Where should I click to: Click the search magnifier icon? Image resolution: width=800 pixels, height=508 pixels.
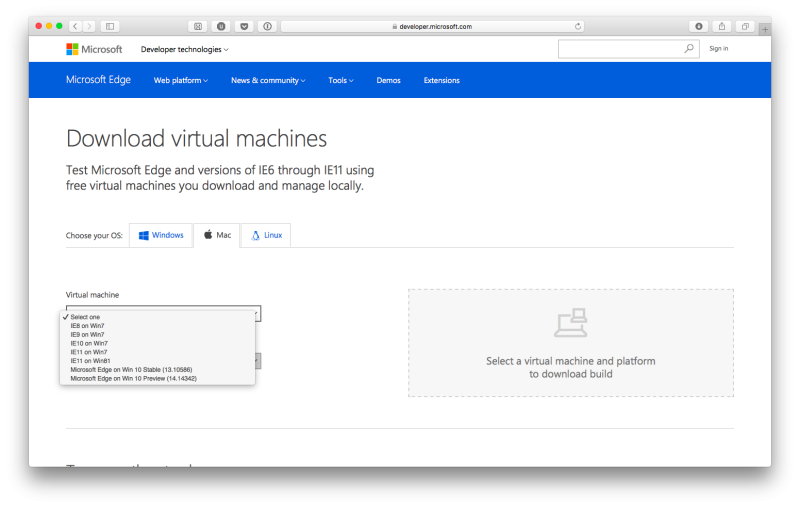(689, 48)
